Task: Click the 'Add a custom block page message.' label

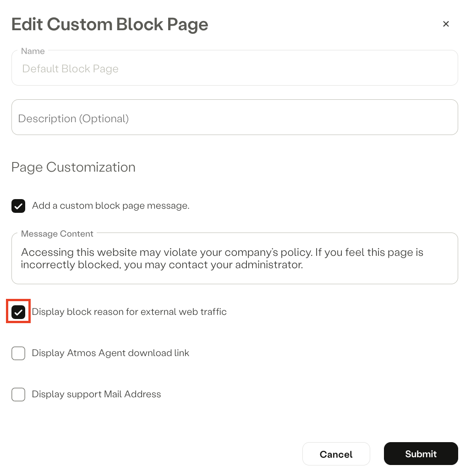Action: coord(110,206)
